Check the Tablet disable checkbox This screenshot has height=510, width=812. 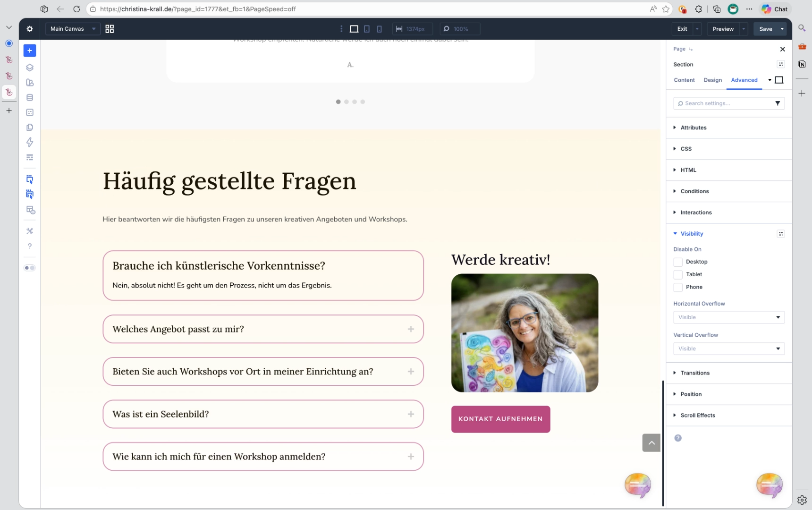point(678,274)
